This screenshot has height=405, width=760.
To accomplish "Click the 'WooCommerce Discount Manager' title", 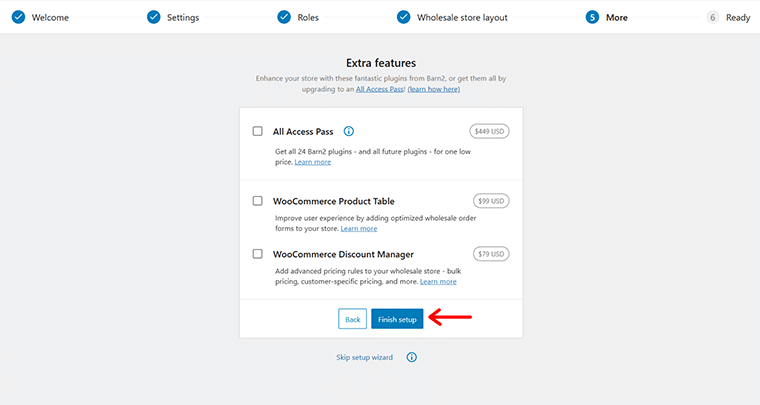I will click(x=343, y=254).
